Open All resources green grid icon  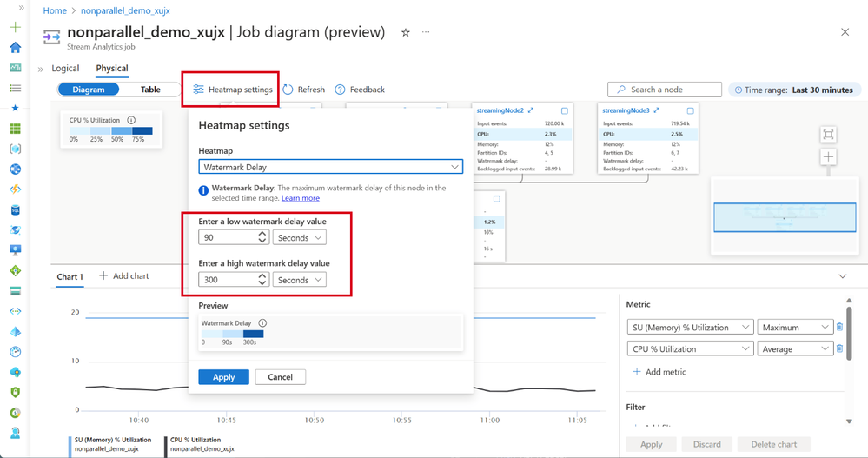coord(16,129)
